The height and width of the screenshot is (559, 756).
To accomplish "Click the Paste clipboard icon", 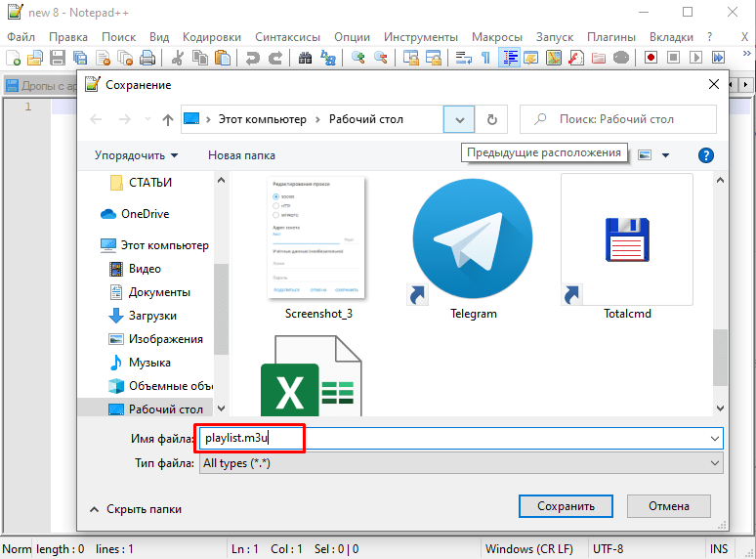I will (223, 58).
